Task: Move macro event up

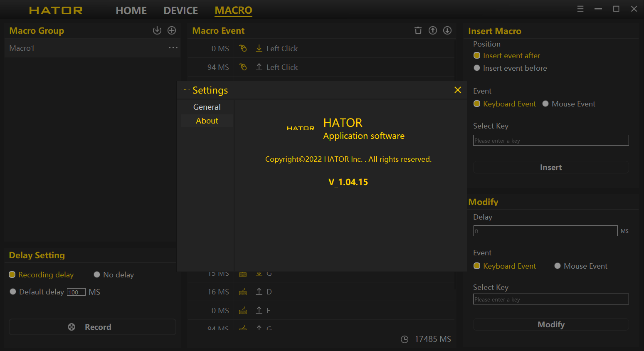Action: (x=433, y=30)
